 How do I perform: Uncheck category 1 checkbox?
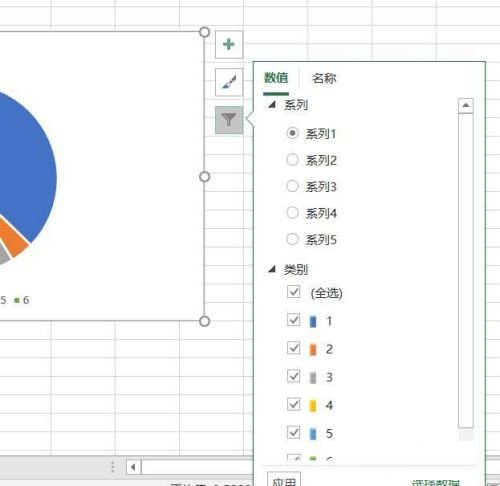[x=294, y=320]
